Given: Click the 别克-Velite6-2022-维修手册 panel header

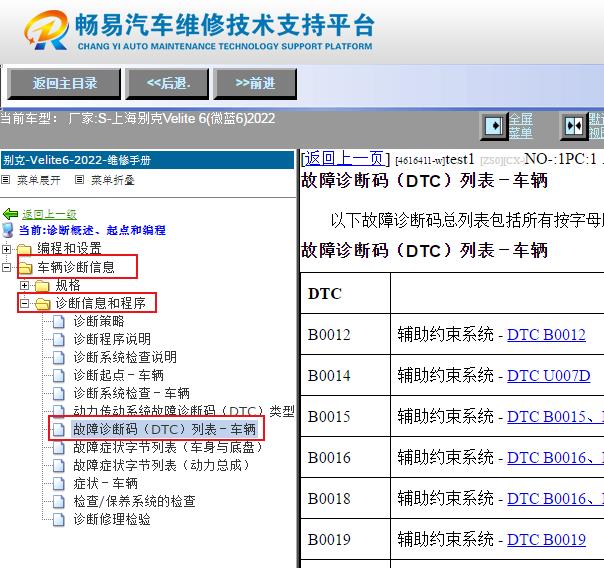Looking at the screenshot, I should point(148,160).
